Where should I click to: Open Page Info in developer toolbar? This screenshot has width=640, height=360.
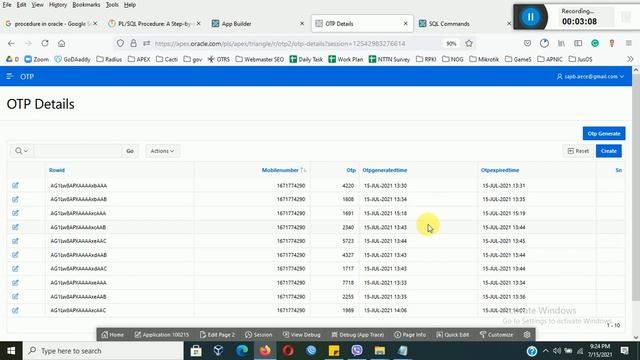tap(410, 335)
